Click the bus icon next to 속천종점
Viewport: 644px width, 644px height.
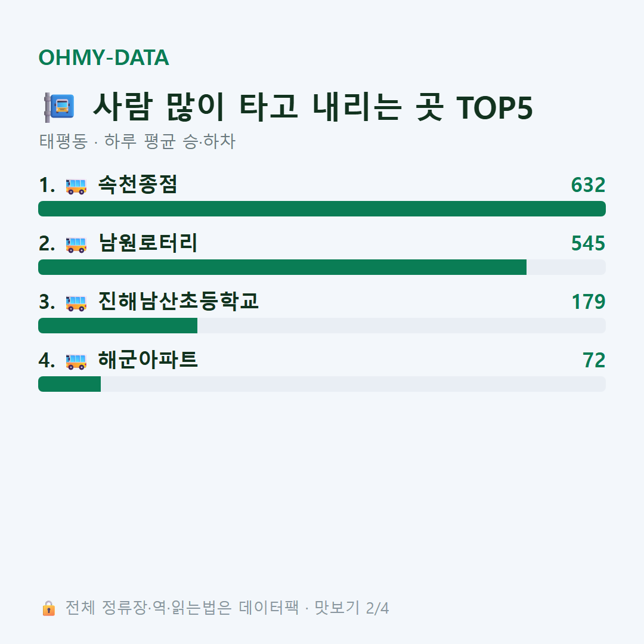76,185
